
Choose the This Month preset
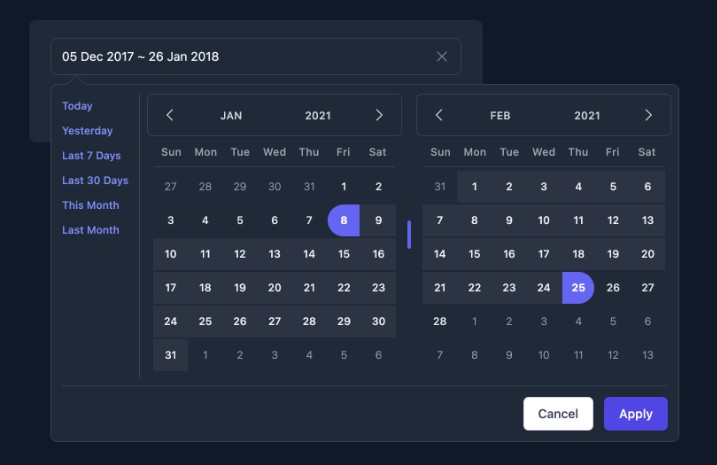click(x=91, y=205)
